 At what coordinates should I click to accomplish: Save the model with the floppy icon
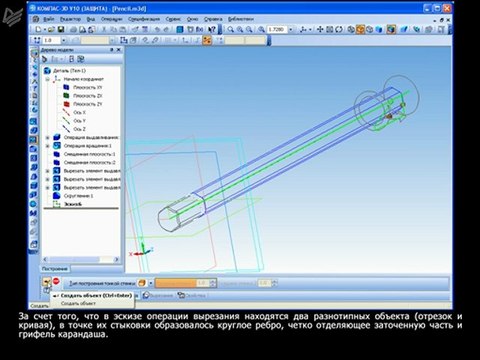pos(61,30)
